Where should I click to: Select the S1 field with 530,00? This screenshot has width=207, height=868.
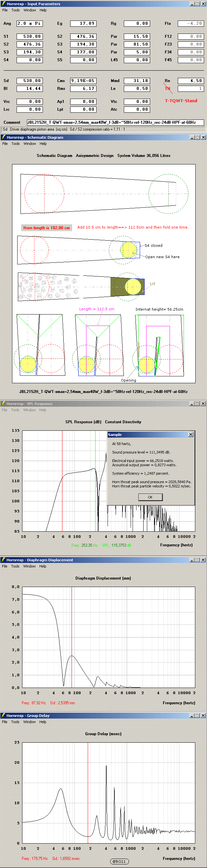(30, 36)
